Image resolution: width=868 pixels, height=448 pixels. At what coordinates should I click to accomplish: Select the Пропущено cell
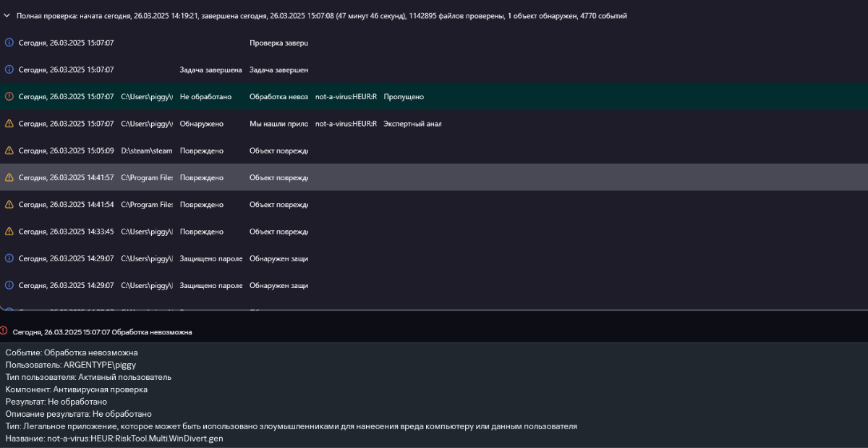(404, 97)
